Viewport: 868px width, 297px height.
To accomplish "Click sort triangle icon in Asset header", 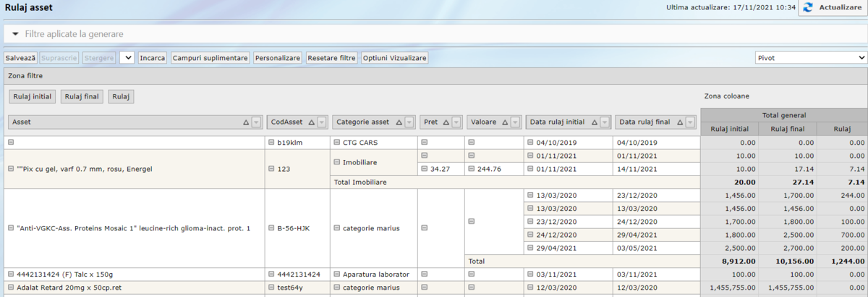I will point(245,123).
